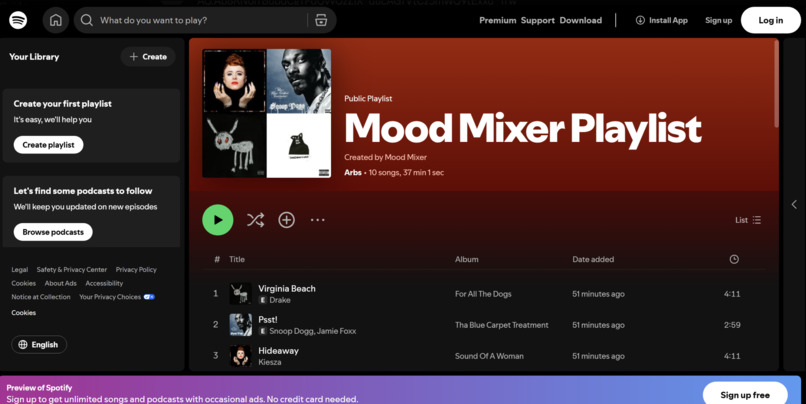The width and height of the screenshot is (806, 404).
Task: Open Snoop Dogg artist link
Action: coord(291,331)
